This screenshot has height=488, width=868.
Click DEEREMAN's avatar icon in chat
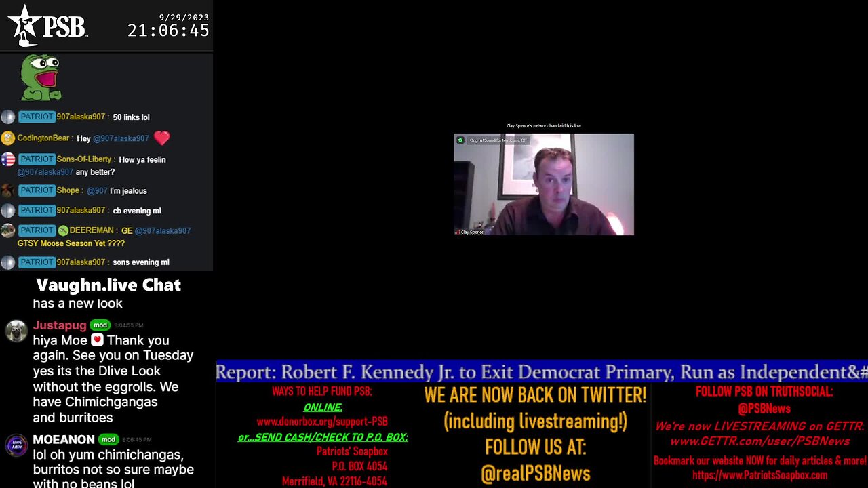[x=8, y=230]
